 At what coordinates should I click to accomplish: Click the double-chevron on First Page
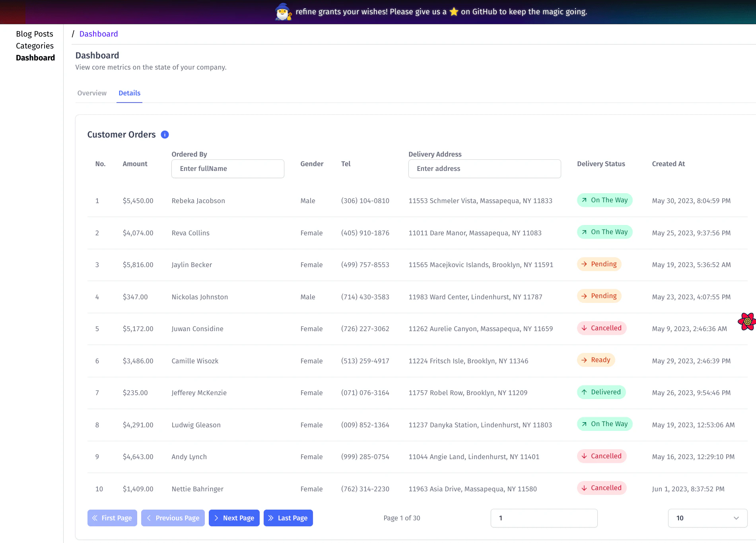[95, 518]
